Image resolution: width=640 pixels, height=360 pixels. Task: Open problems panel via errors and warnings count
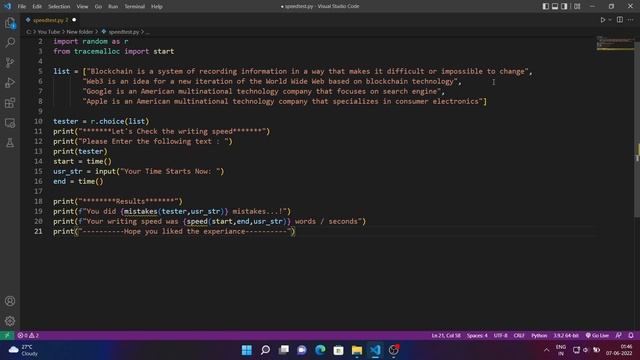click(x=28, y=336)
